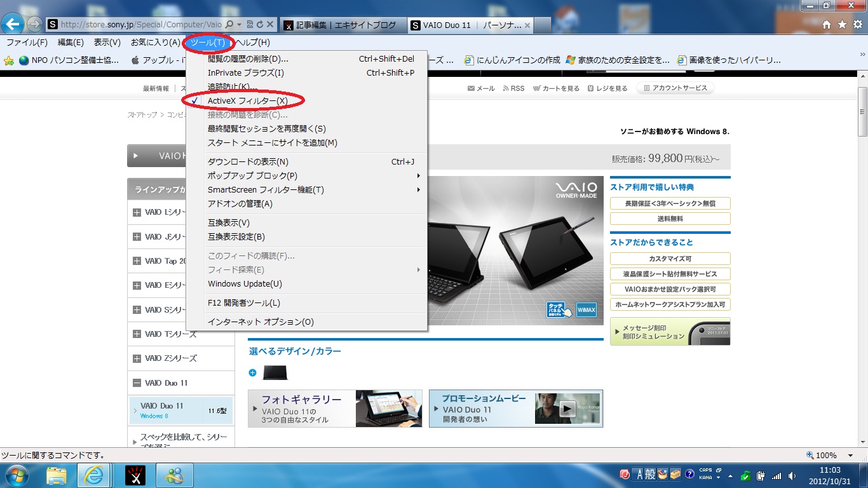868x488 pixels.
Task: Click the IME help question mark icon
Action: [689, 475]
